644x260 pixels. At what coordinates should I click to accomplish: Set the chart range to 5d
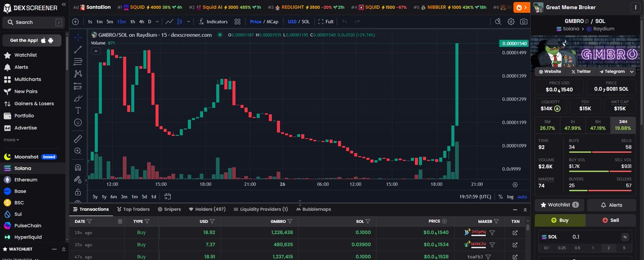pyautogui.click(x=144, y=196)
